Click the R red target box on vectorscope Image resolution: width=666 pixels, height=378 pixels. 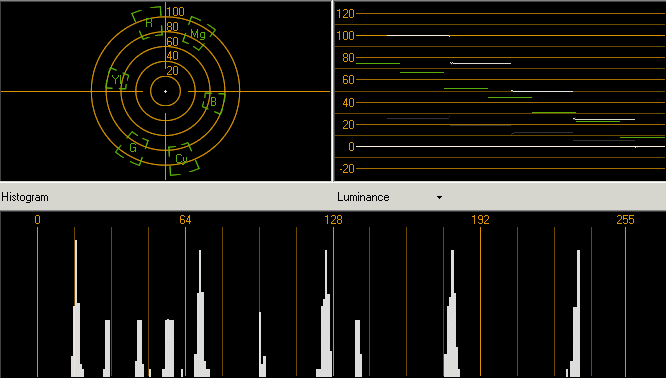[147, 23]
